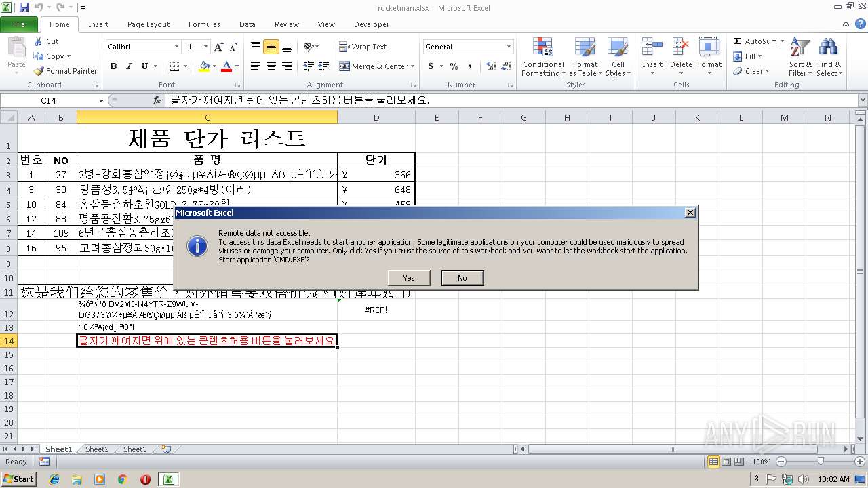
Task: Open the font name dropdown
Action: point(176,47)
